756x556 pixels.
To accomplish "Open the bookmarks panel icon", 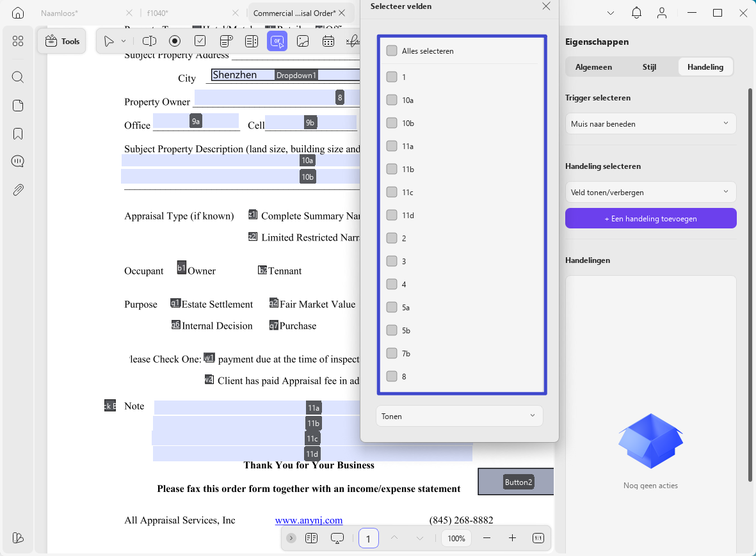I will (18, 134).
